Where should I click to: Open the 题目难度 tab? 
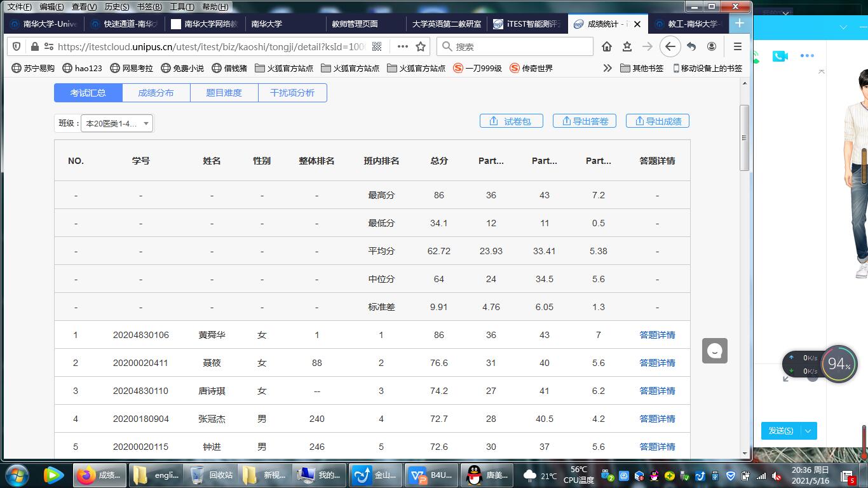coord(224,93)
